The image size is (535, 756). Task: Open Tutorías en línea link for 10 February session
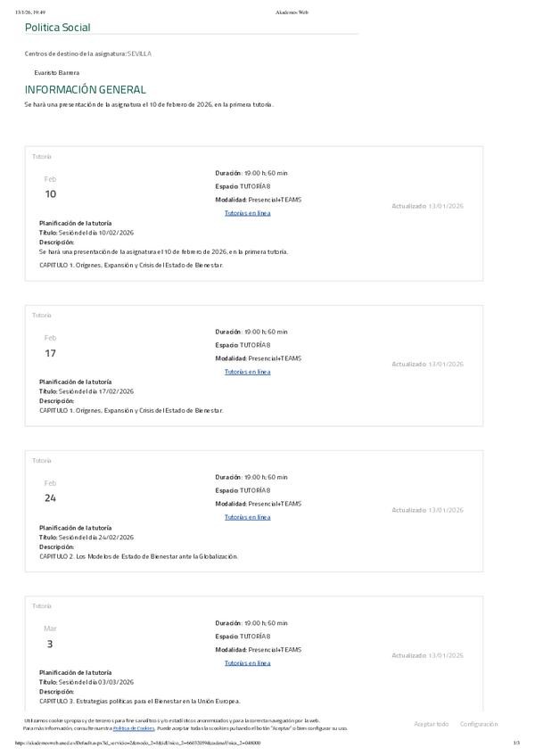click(247, 213)
